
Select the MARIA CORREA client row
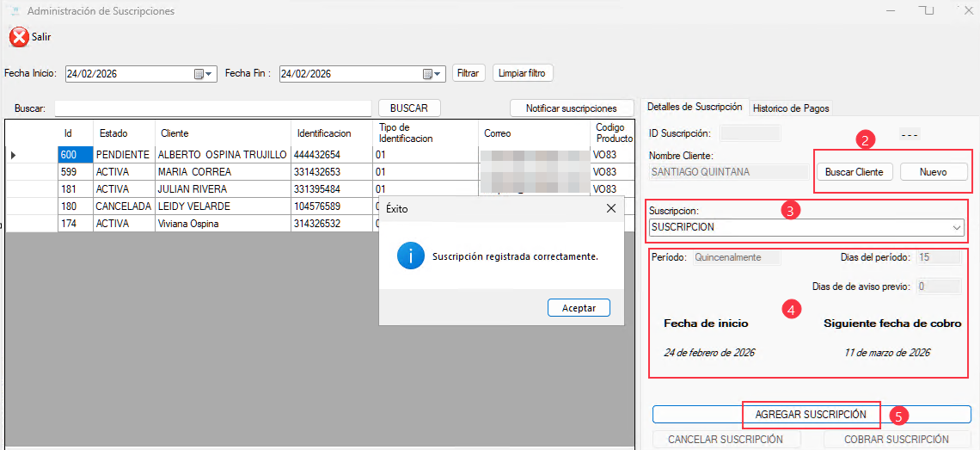pyautogui.click(x=193, y=172)
